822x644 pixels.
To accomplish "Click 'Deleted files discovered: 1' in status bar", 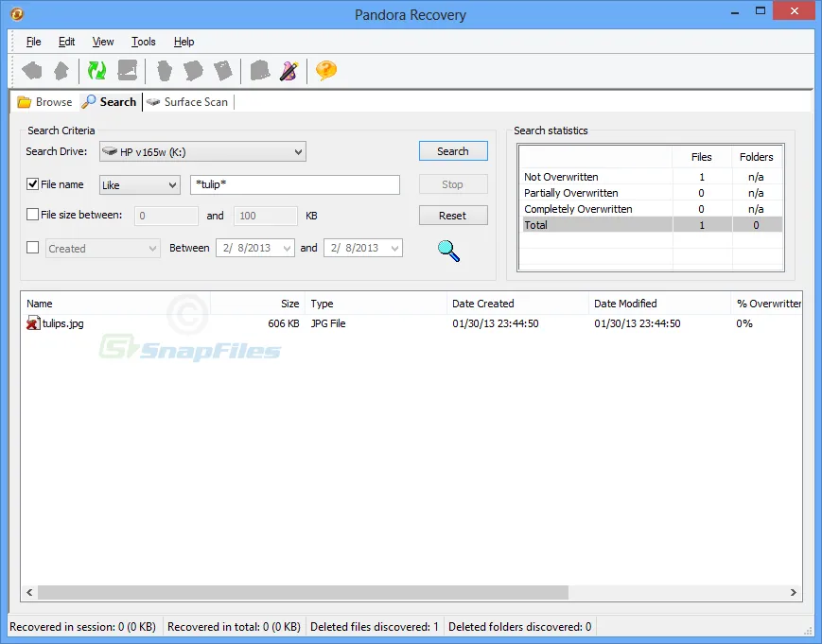I will [375, 627].
